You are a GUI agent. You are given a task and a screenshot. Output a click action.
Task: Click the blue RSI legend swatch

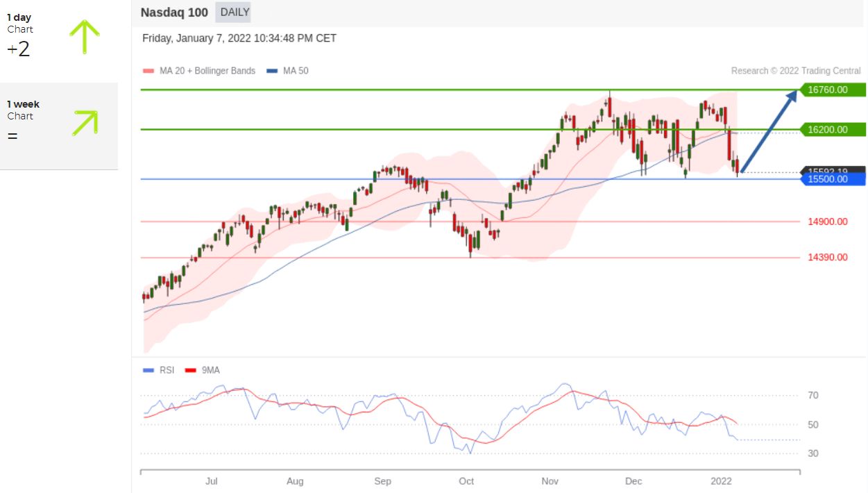coord(148,371)
